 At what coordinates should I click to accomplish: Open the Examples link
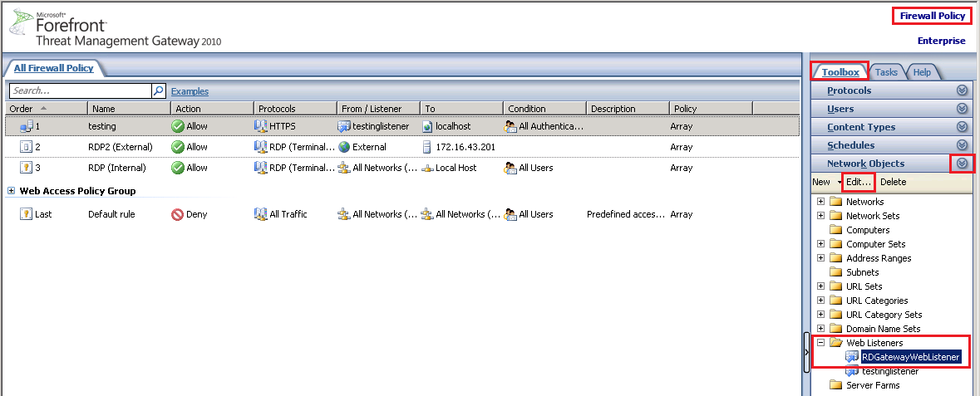pos(190,91)
